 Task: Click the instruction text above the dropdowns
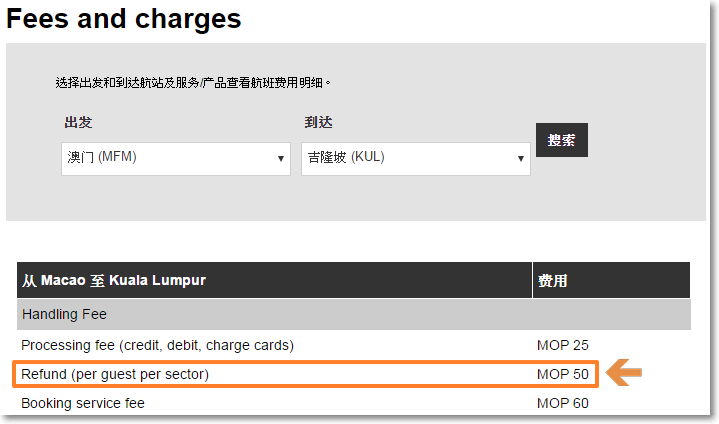point(193,83)
